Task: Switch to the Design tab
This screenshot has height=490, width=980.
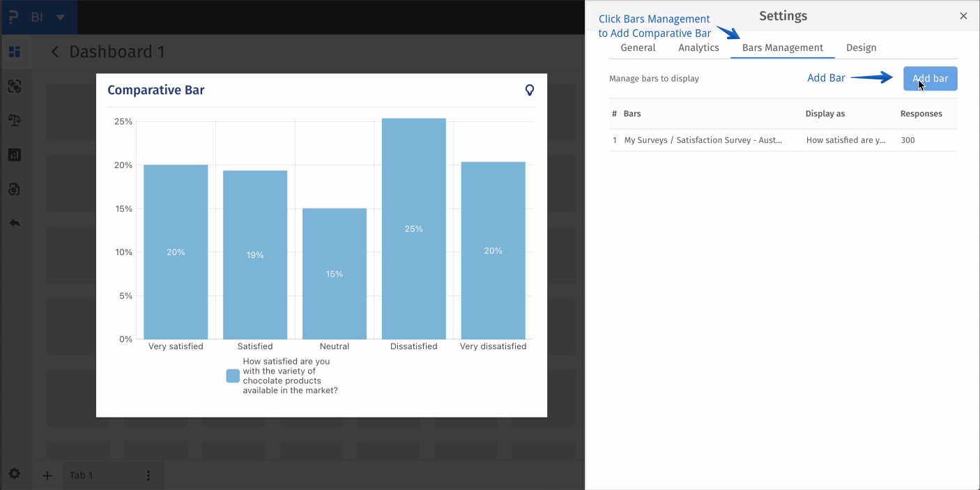Action: click(x=861, y=47)
